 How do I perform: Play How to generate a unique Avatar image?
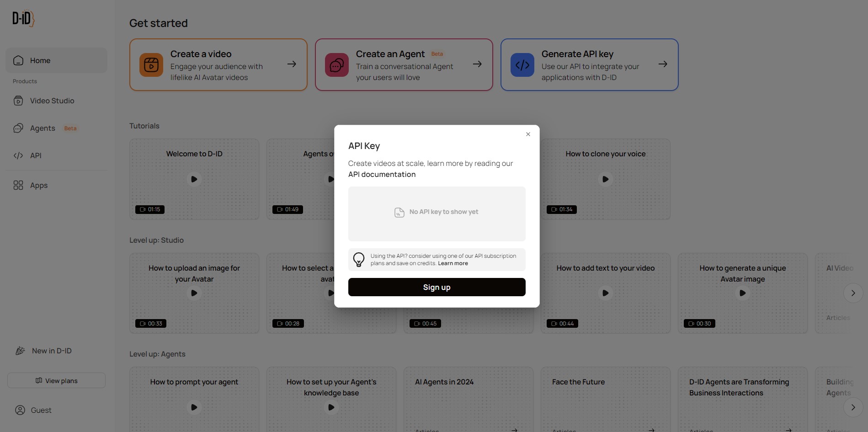[743, 293]
